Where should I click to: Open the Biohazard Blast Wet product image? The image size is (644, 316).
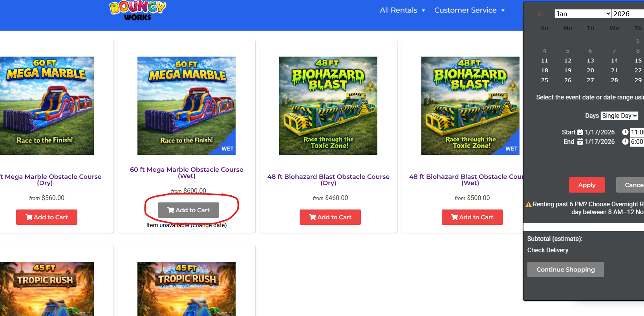pyautogui.click(x=470, y=106)
